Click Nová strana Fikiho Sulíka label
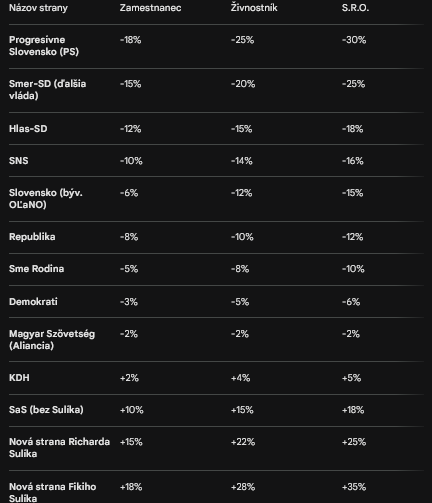The height and width of the screenshot is (503, 432). [53, 493]
